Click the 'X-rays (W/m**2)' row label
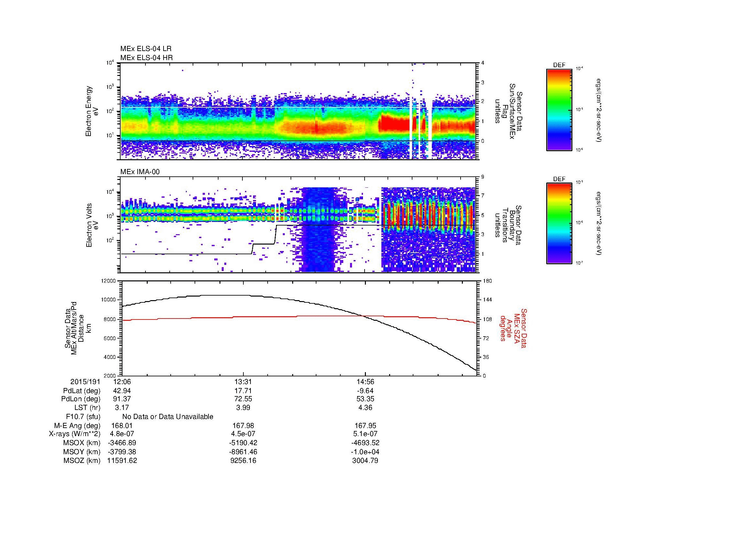 pos(74,434)
